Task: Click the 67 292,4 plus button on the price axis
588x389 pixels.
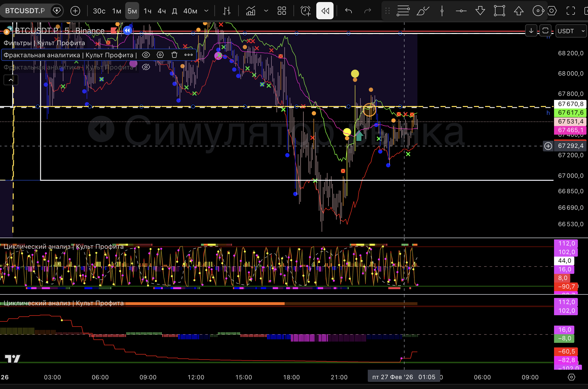Action: 548,146
